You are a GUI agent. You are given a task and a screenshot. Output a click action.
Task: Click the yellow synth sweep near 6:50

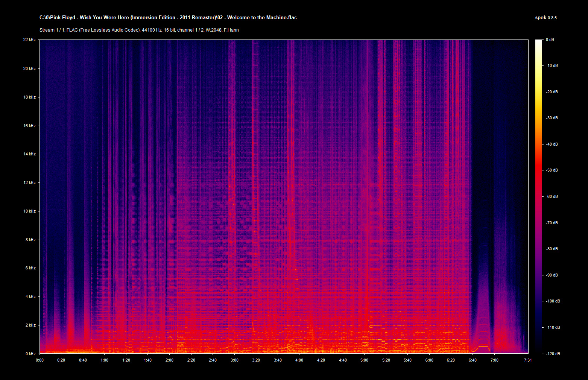pyautogui.click(x=483, y=347)
